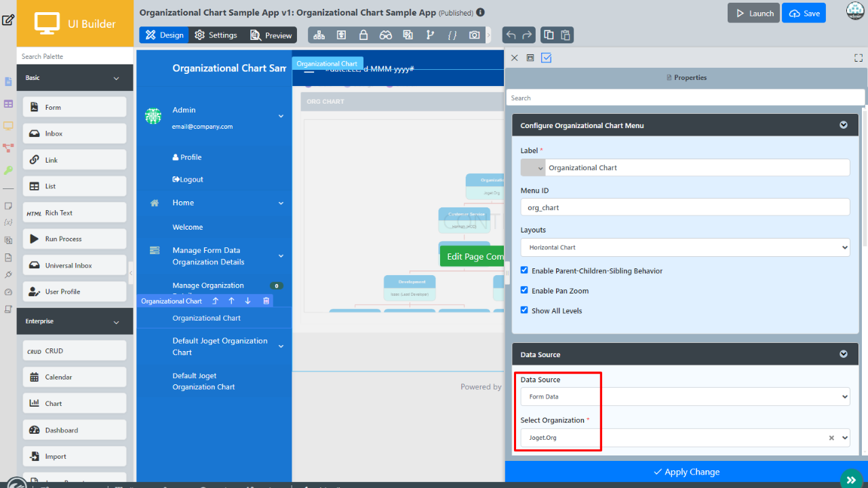
Task: Toggle Enable Pan Zoom checkbox
Action: coord(524,291)
